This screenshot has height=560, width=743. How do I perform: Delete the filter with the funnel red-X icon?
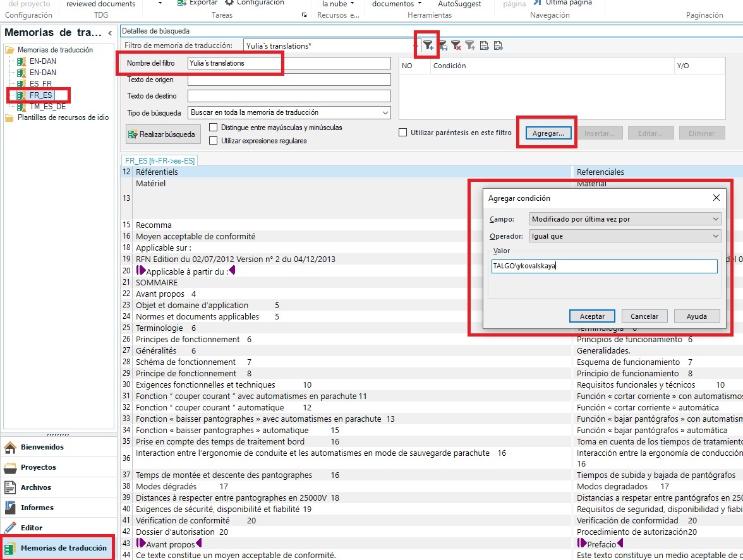tap(456, 45)
